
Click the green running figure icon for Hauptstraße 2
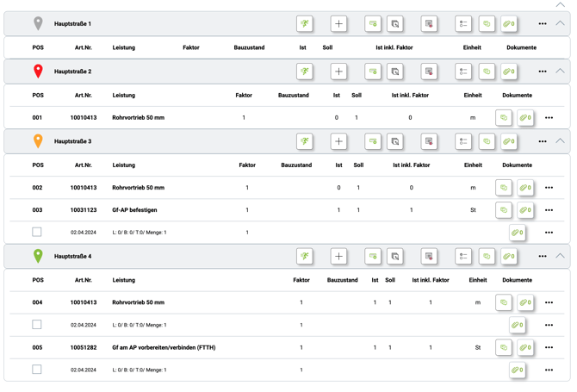point(305,72)
